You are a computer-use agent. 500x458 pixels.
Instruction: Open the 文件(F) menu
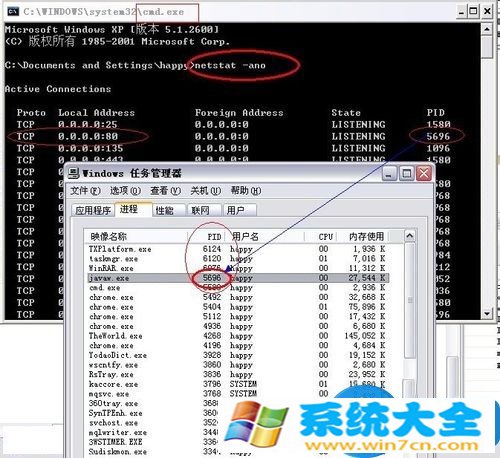[85, 191]
